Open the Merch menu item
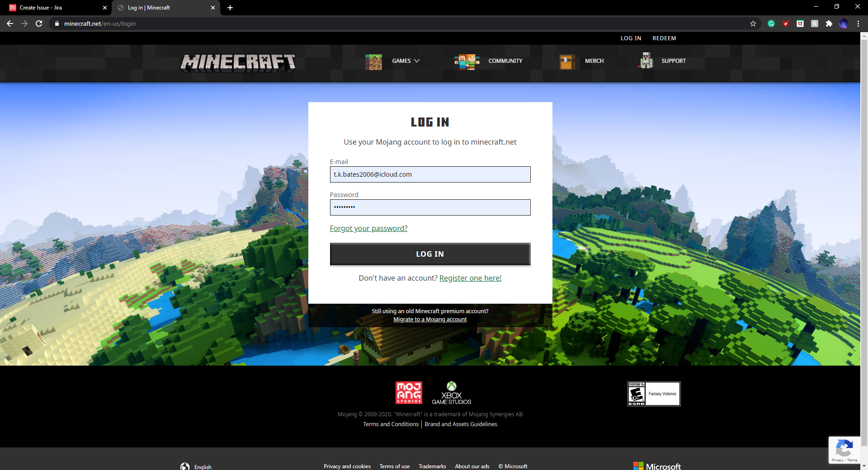The image size is (868, 470). point(594,61)
